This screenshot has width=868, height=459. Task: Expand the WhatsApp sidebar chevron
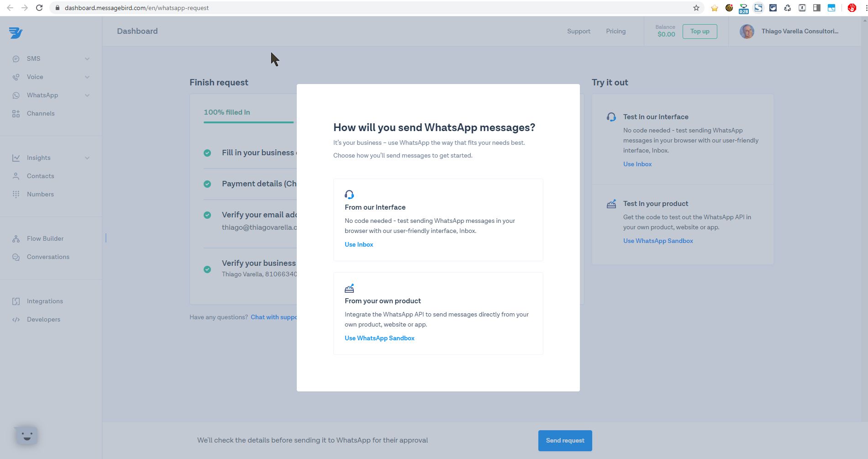tap(87, 95)
